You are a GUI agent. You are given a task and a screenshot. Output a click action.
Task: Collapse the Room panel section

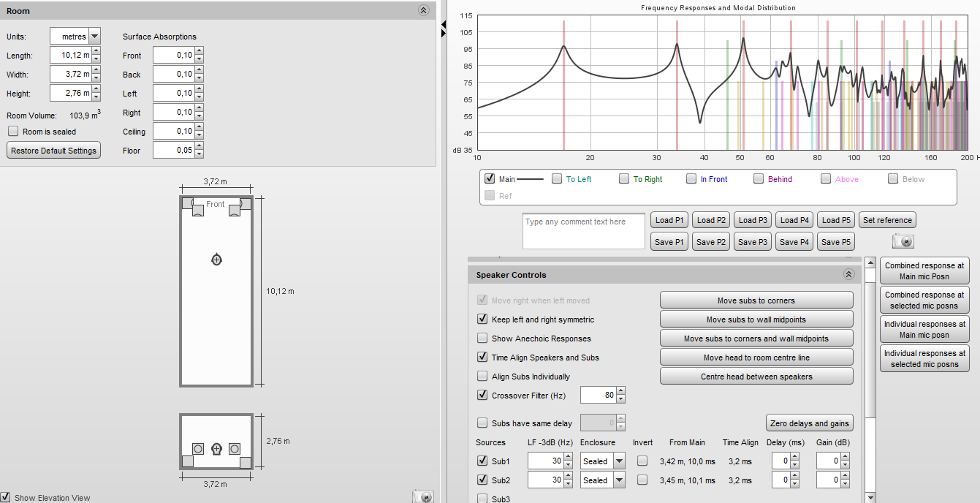point(423,11)
